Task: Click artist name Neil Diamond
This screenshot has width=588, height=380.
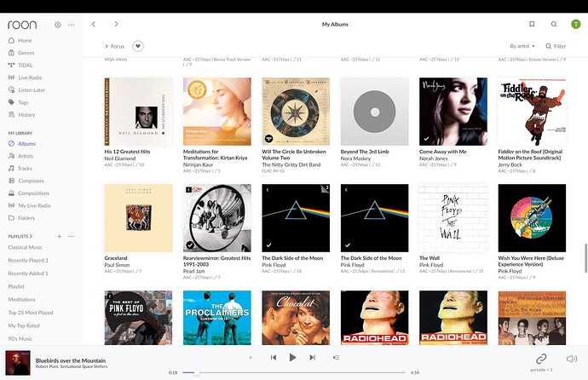Action: pos(119,158)
